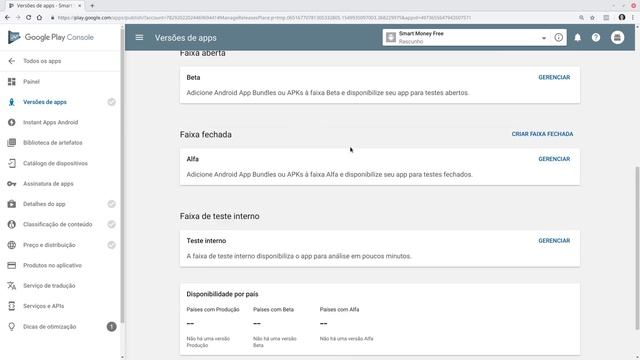This screenshot has width=640, height=360.
Task: Bookmark this page with the star icon
Action: tap(592, 18)
